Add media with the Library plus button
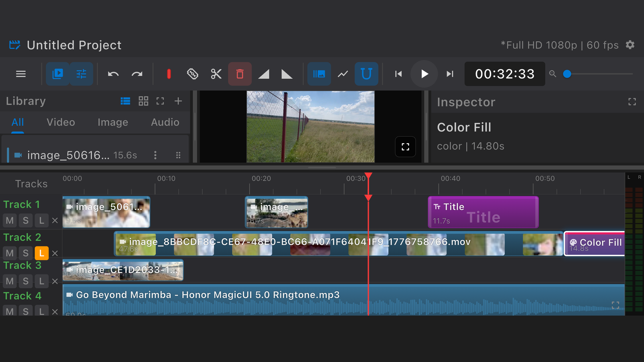The image size is (644, 362). point(178,101)
